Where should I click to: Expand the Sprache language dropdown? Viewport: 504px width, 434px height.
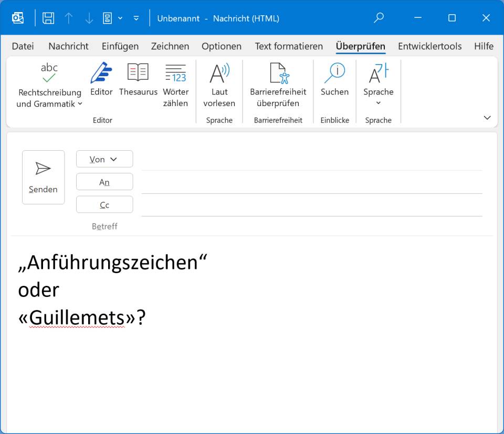point(378,84)
